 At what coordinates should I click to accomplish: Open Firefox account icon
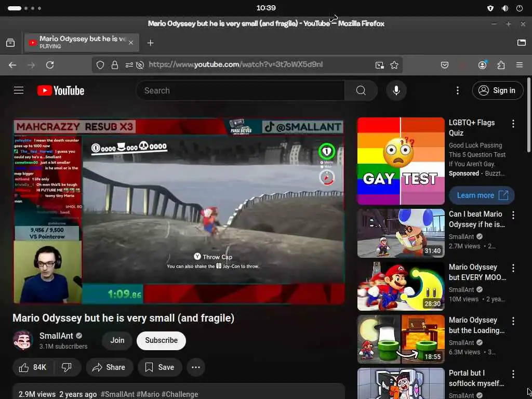(x=483, y=65)
